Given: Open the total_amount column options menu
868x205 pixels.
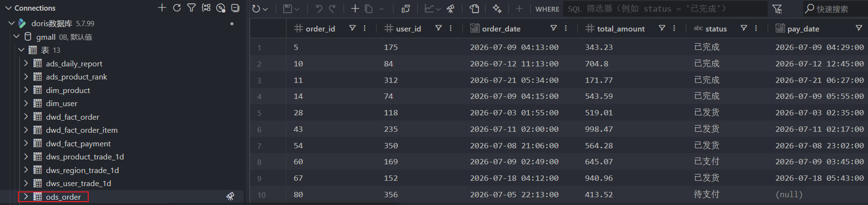Looking at the screenshot, I should (x=674, y=28).
